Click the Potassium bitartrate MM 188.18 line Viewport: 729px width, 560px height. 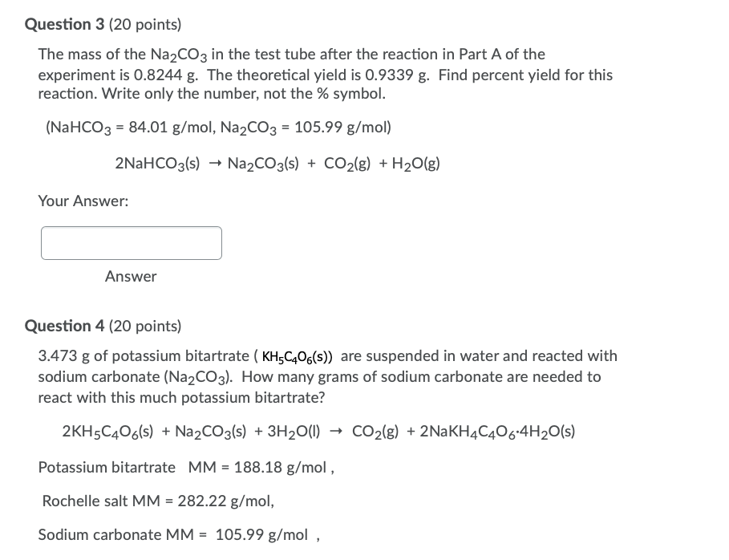185,468
